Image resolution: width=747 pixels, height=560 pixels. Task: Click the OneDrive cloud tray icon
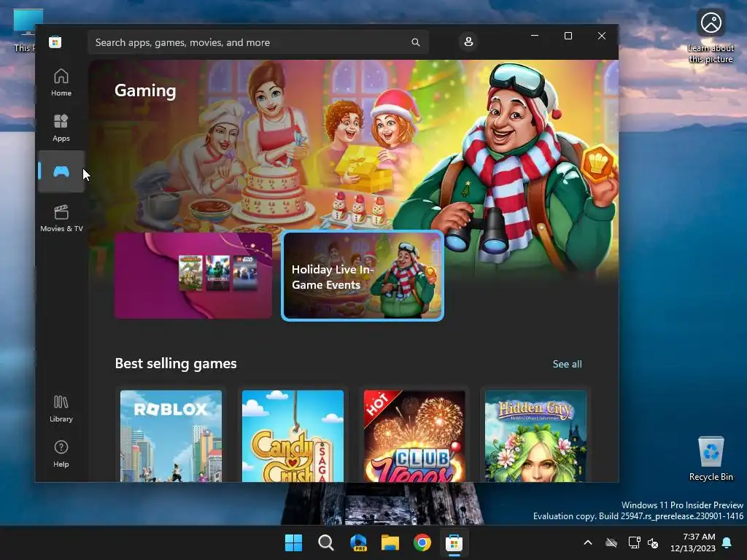611,542
